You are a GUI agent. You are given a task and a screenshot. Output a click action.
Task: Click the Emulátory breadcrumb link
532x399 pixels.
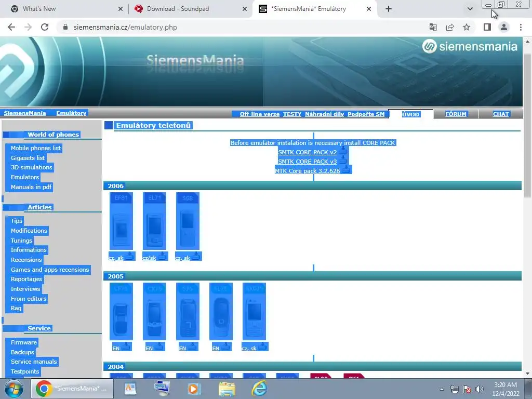71,113
